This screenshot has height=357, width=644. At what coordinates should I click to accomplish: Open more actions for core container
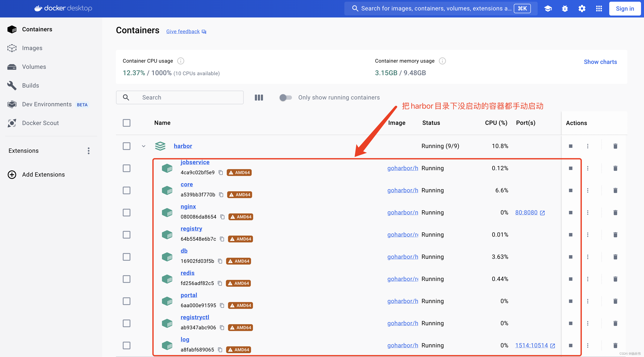(588, 190)
